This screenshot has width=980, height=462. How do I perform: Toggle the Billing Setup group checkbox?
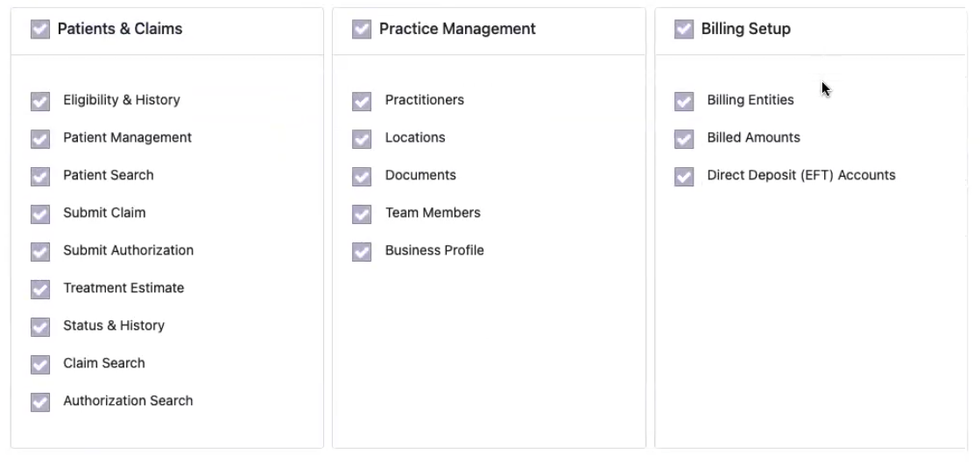pos(684,30)
